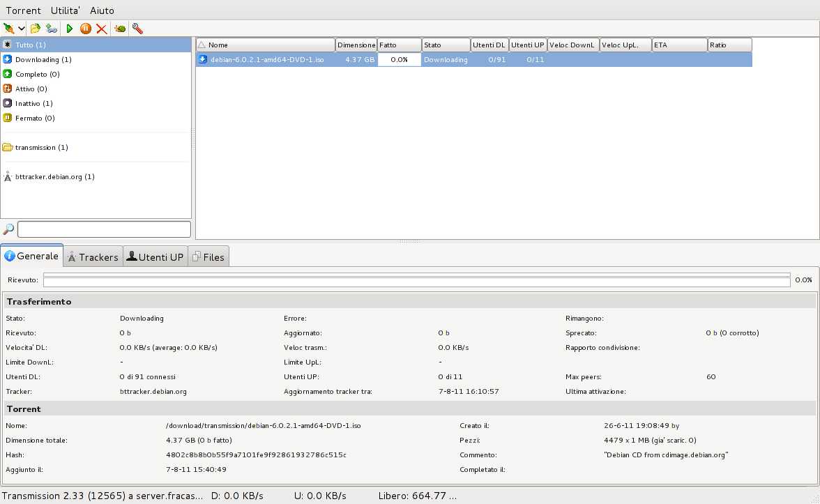Click the 4.37 GB size cell in the torrent list

[x=360, y=60]
